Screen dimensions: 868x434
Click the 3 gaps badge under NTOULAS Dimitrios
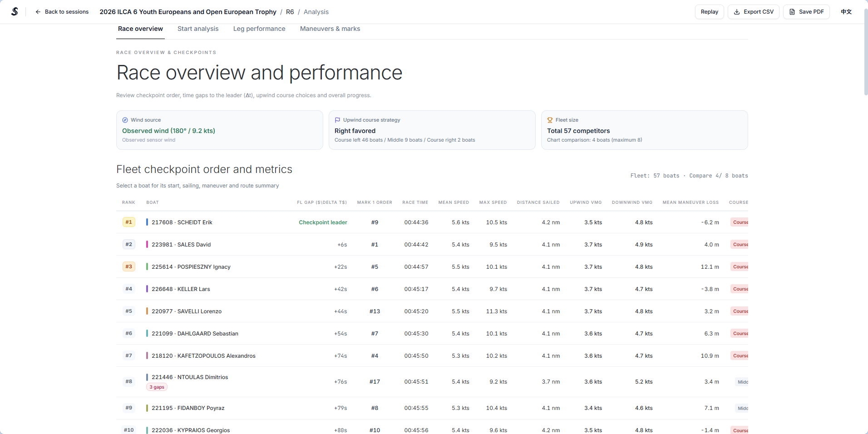pyautogui.click(x=157, y=387)
